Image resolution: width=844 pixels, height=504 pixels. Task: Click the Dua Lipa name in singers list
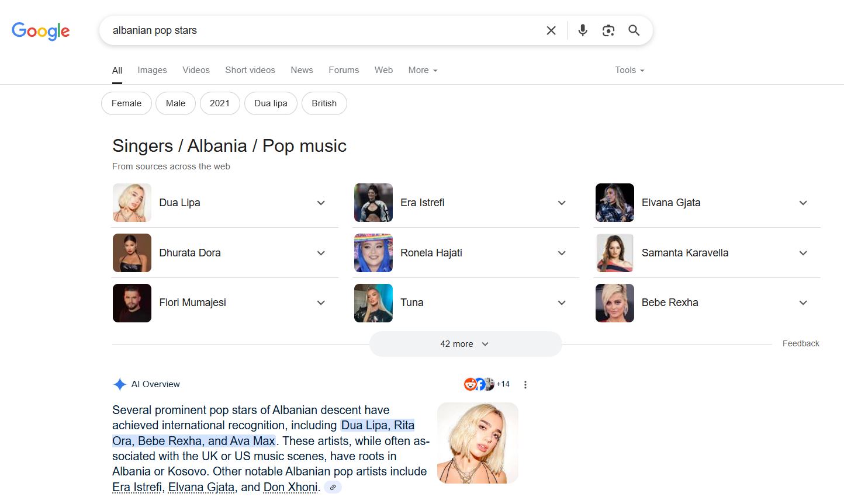(180, 203)
